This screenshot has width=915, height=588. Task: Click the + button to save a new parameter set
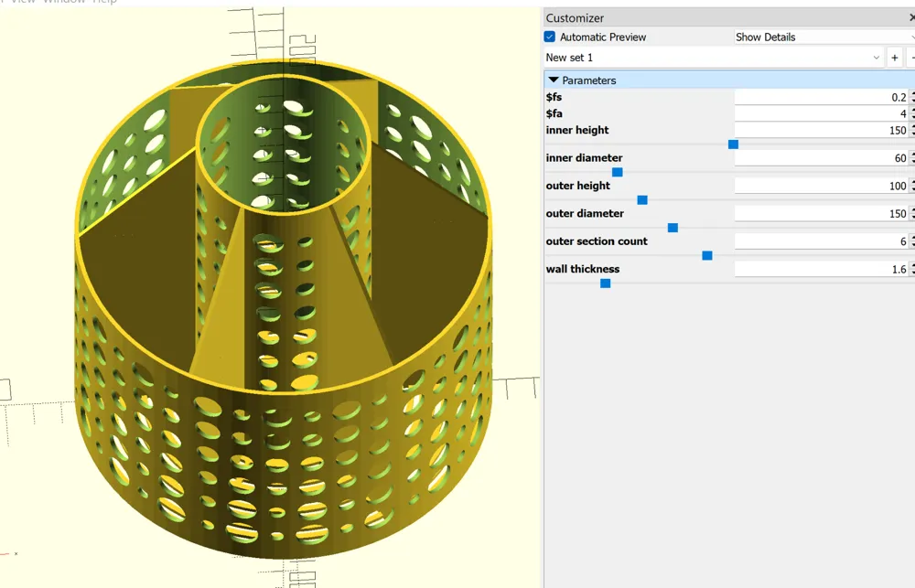tap(894, 57)
